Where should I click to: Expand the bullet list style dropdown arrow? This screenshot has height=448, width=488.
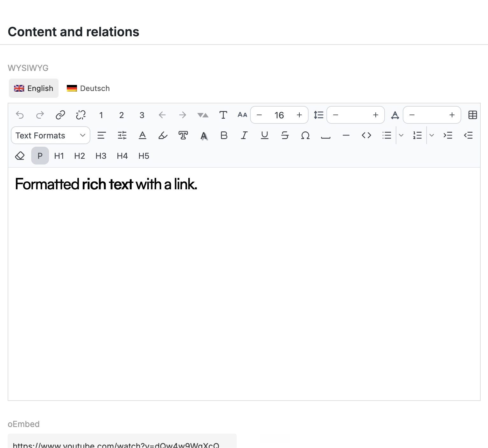click(x=401, y=135)
